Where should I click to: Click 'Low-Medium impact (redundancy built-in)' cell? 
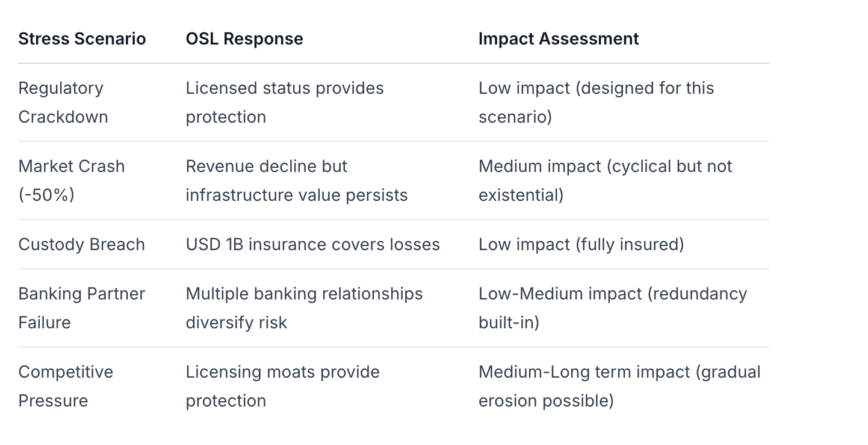[x=613, y=308]
